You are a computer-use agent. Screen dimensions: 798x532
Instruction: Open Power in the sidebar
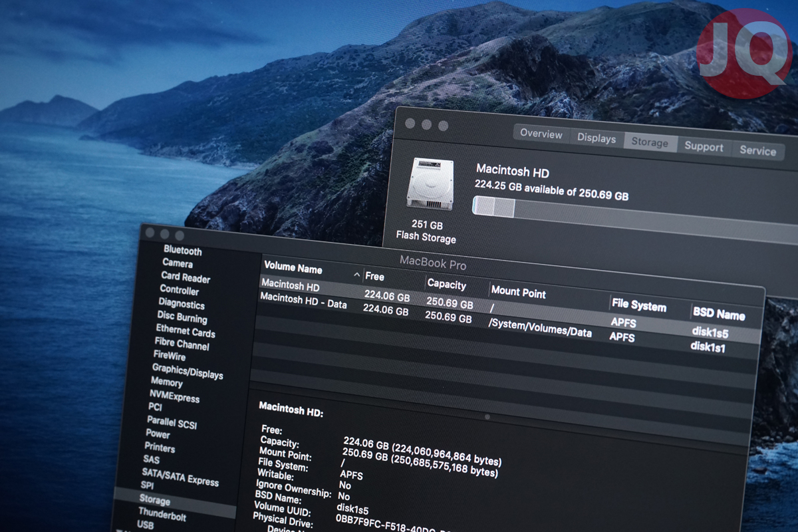click(158, 434)
